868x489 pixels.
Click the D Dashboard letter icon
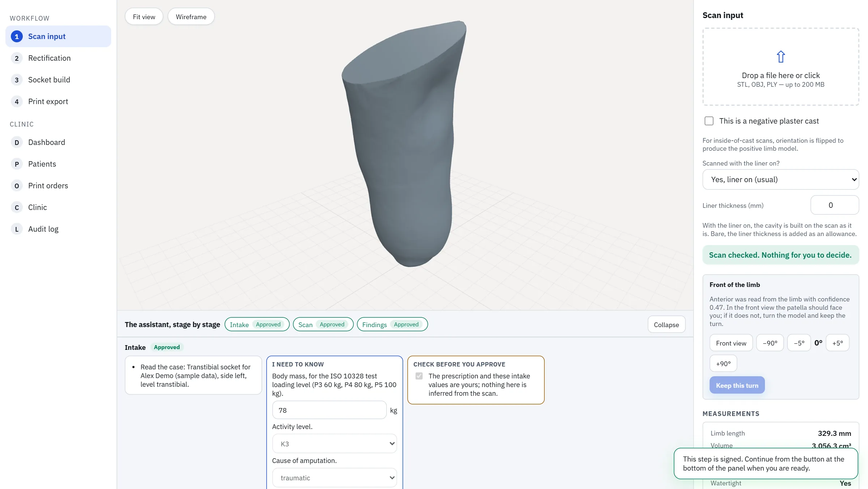[17, 142]
